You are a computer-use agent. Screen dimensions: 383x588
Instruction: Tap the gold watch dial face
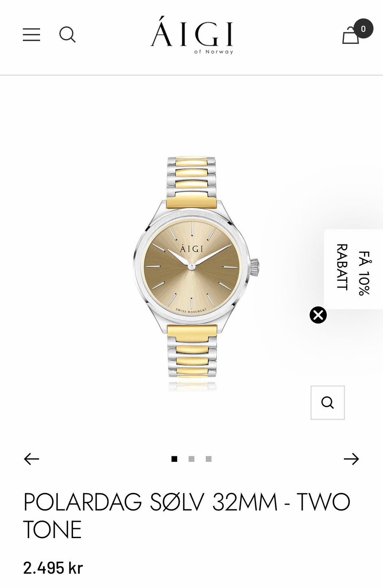pos(192,265)
